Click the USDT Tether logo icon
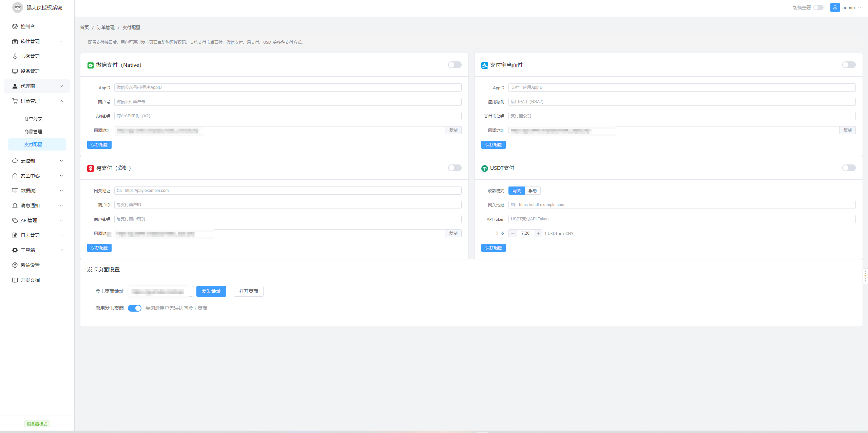 coord(485,168)
